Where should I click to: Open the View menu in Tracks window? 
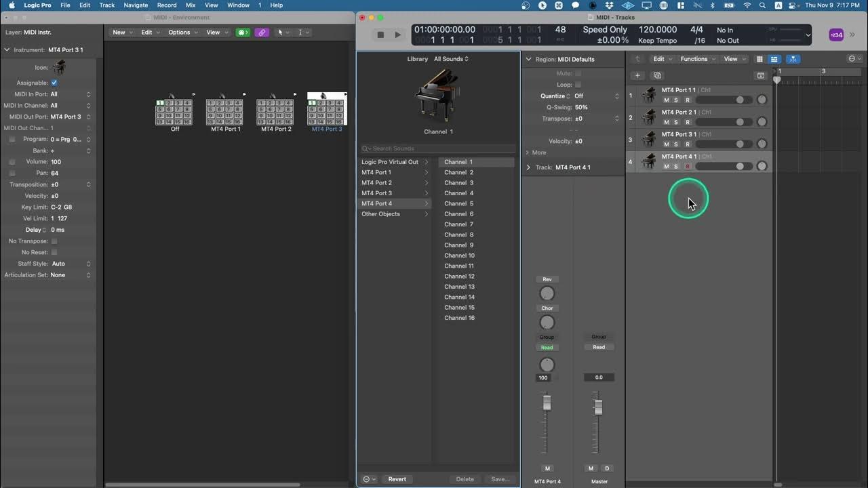point(734,59)
